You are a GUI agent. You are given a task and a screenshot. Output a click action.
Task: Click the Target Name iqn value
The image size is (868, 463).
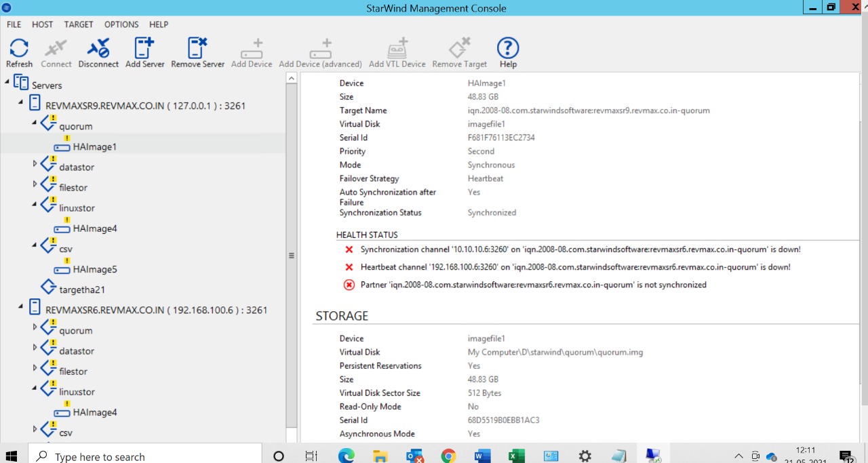click(x=589, y=110)
